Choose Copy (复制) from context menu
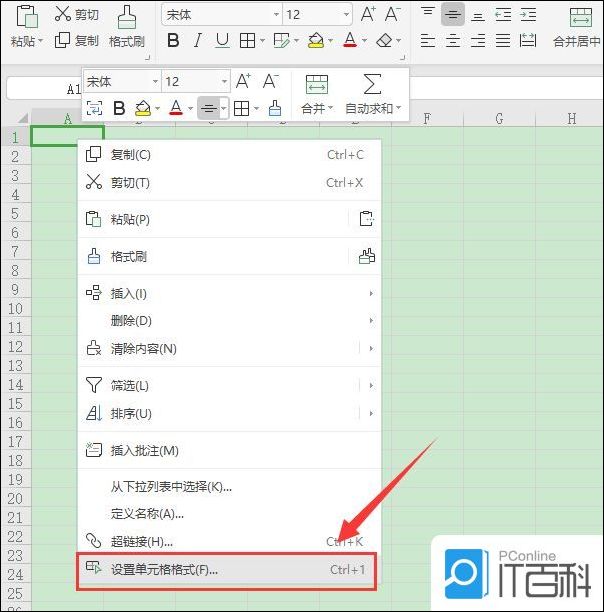Image resolution: width=604 pixels, height=612 pixels. 229,155
